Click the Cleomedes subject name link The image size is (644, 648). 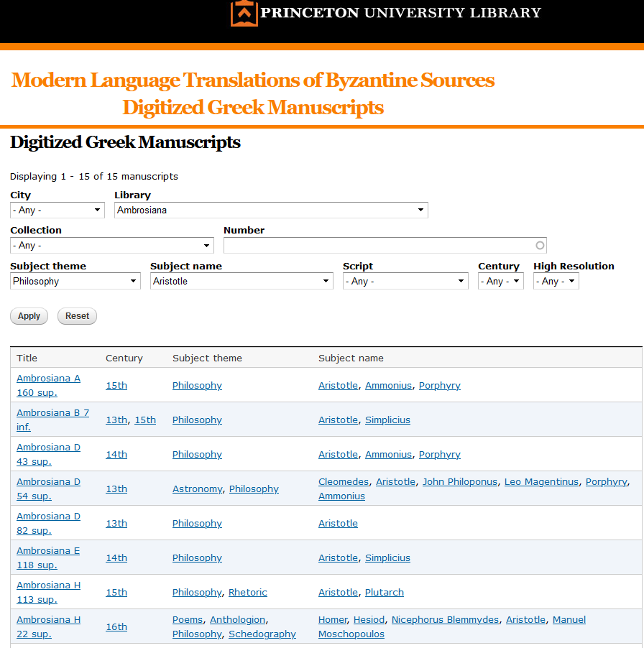(x=344, y=481)
